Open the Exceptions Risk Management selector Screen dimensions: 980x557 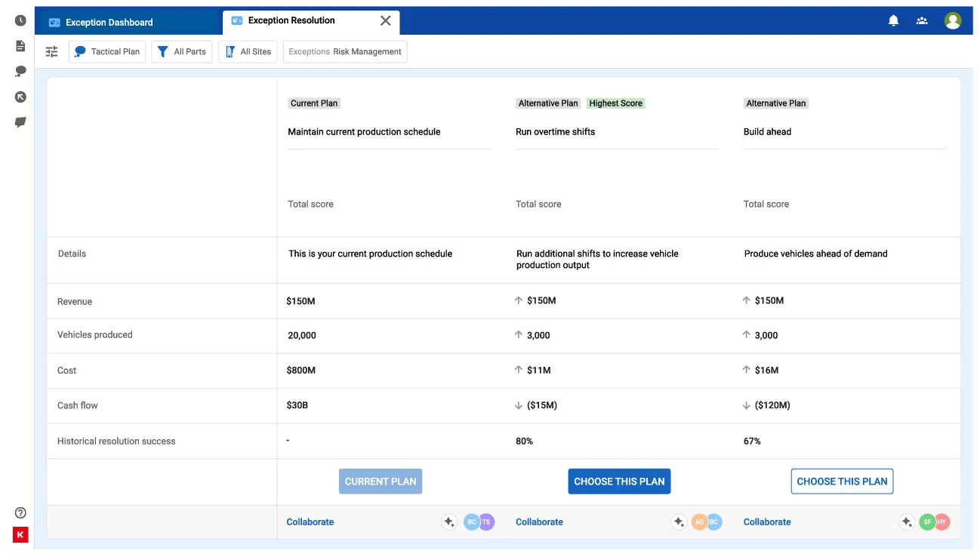(345, 51)
